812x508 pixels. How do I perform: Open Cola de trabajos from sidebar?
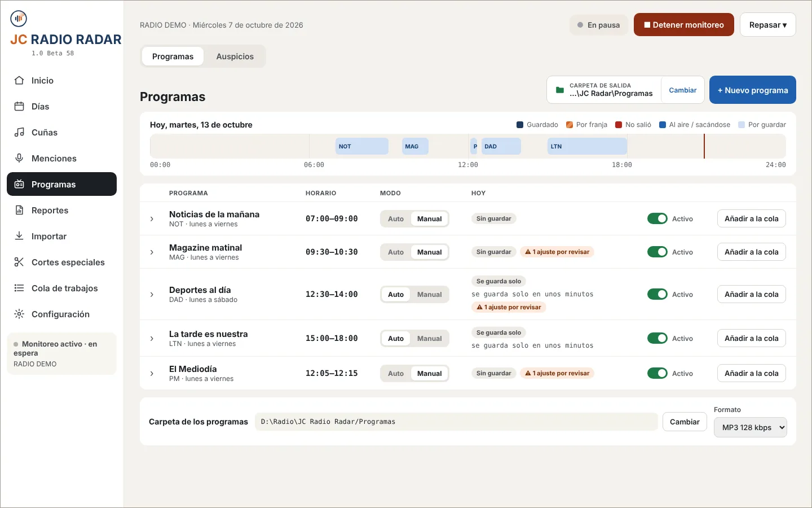[x=61, y=288]
